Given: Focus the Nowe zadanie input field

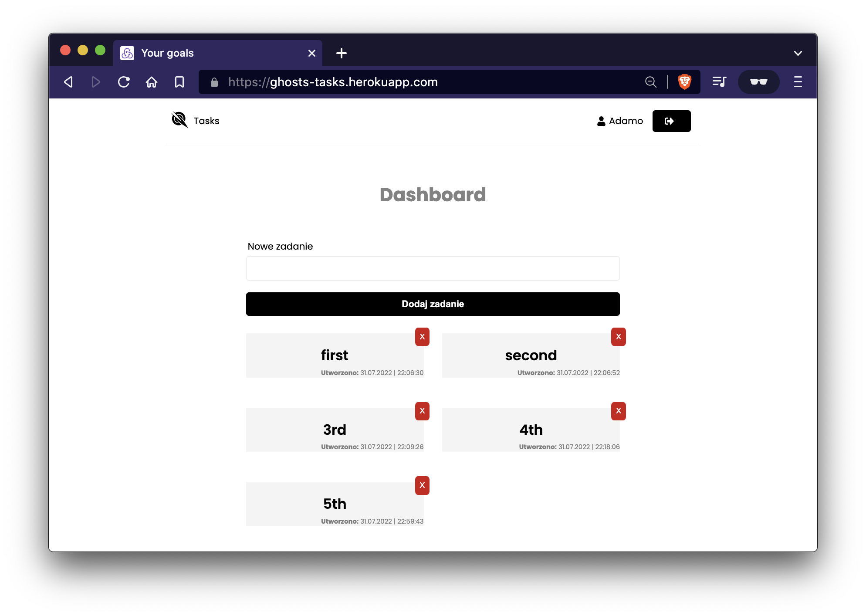Looking at the screenshot, I should point(433,268).
